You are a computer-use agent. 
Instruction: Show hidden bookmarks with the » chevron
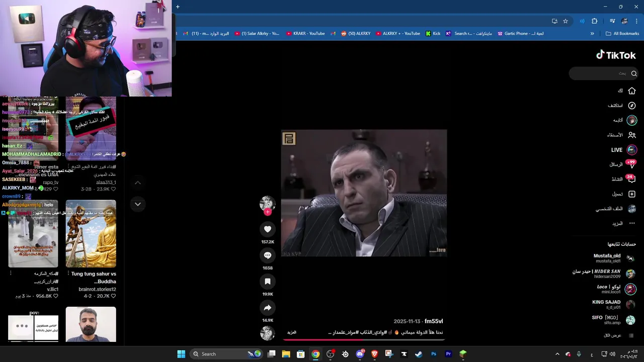pyautogui.click(x=592, y=34)
